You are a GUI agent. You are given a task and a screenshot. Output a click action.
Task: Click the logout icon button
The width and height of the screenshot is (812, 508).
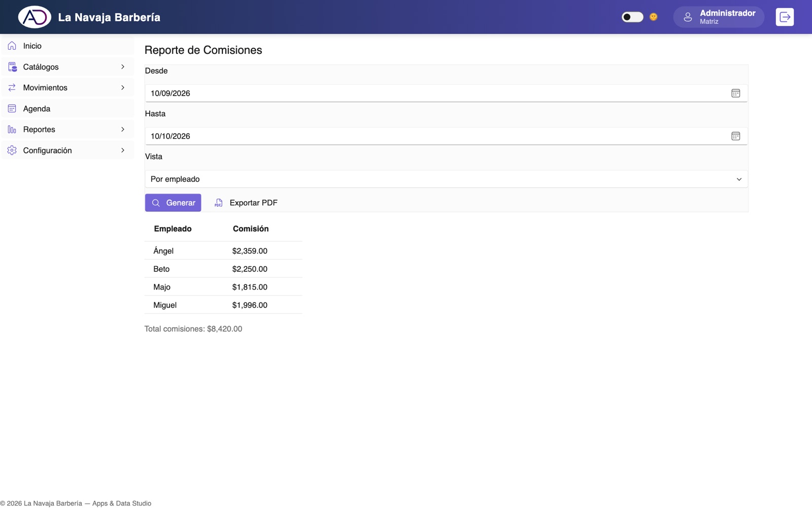(x=785, y=17)
